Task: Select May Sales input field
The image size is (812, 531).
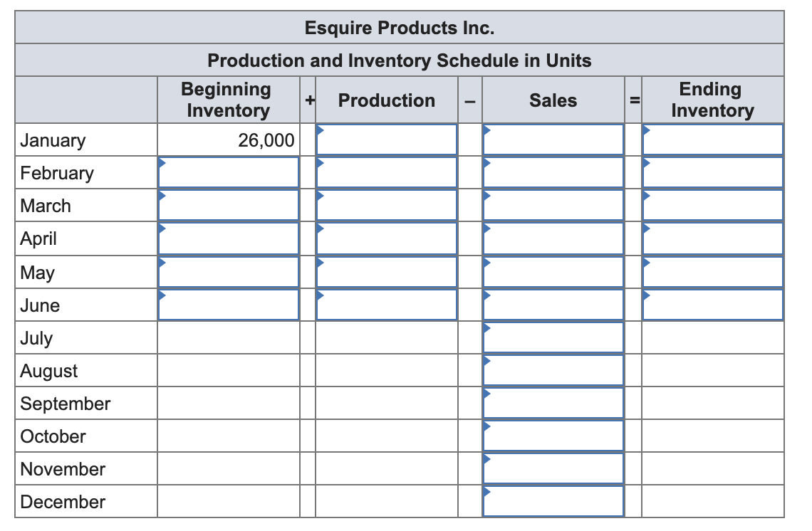Action: (553, 272)
